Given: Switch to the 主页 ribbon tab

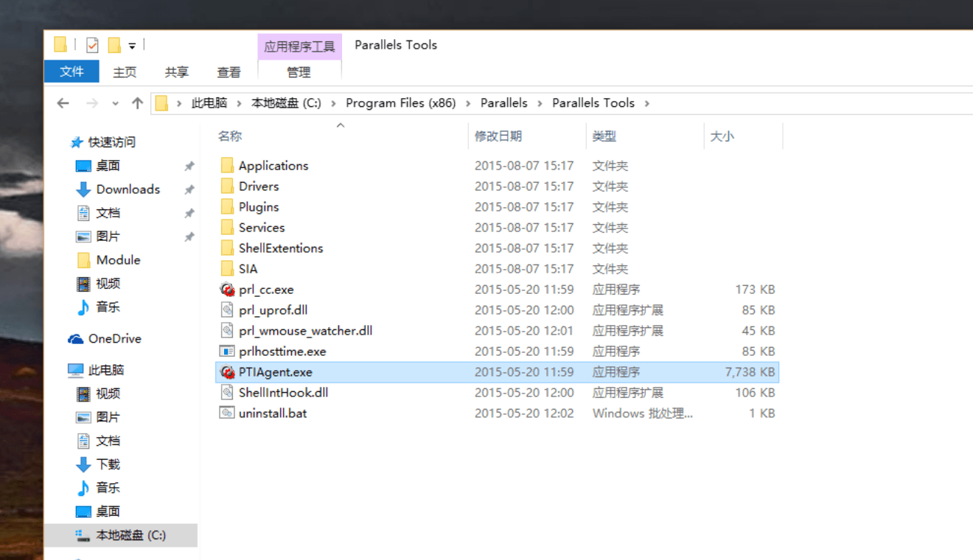Looking at the screenshot, I should [125, 72].
